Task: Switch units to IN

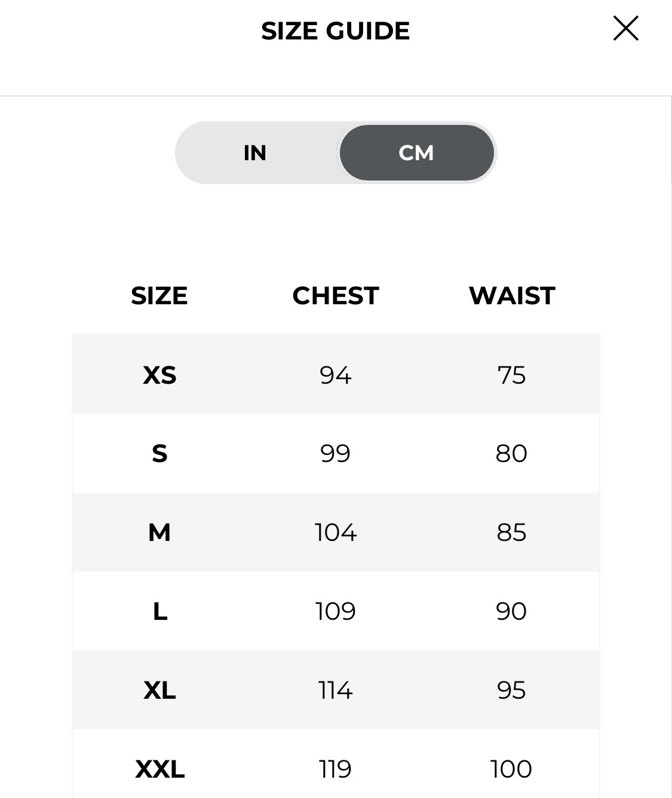Action: [x=255, y=153]
